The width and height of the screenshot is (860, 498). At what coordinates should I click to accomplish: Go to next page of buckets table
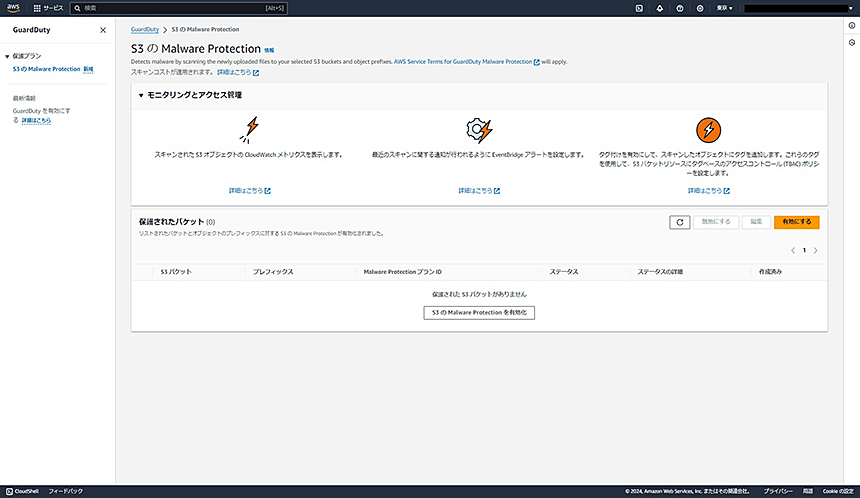click(x=816, y=250)
